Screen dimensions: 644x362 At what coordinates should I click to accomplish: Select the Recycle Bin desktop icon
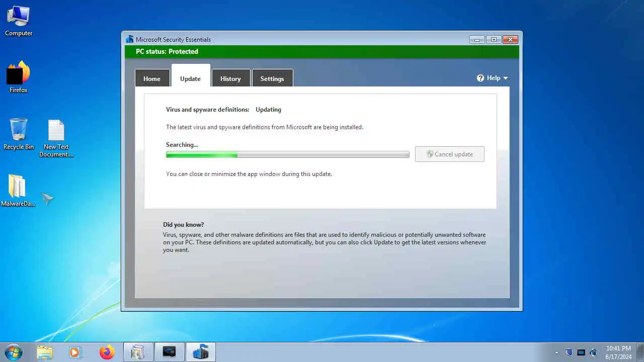click(19, 134)
